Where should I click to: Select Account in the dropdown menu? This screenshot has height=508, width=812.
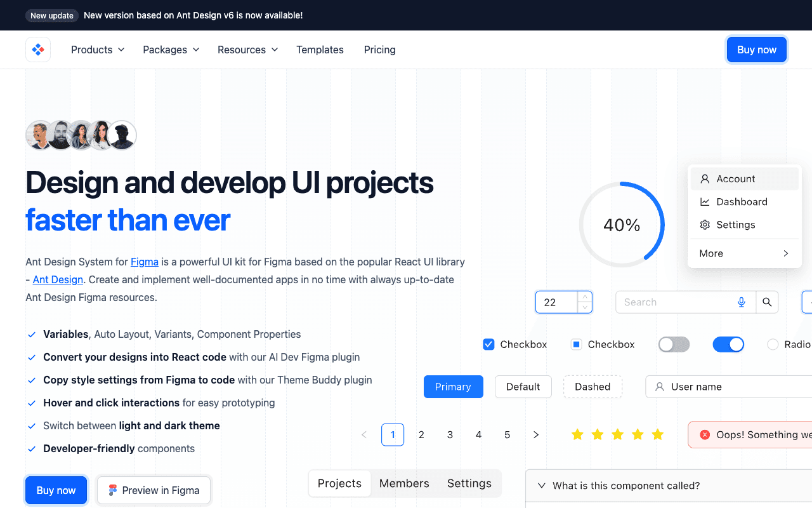745,179
